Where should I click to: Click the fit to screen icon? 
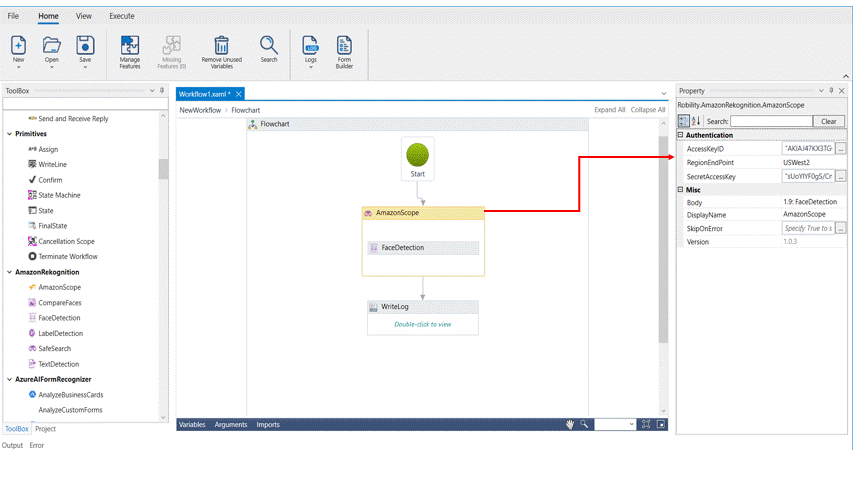tap(646, 424)
